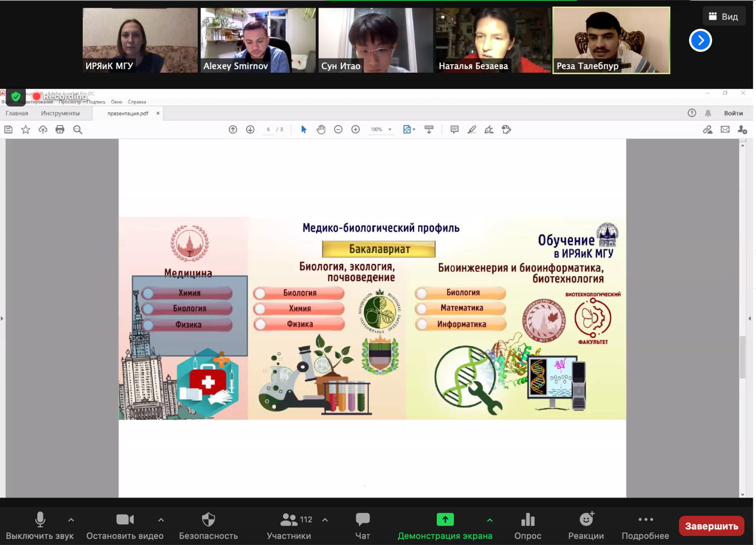Screen dimensions: 756x545
Task: Open the Опрос polls button
Action: pos(528,525)
